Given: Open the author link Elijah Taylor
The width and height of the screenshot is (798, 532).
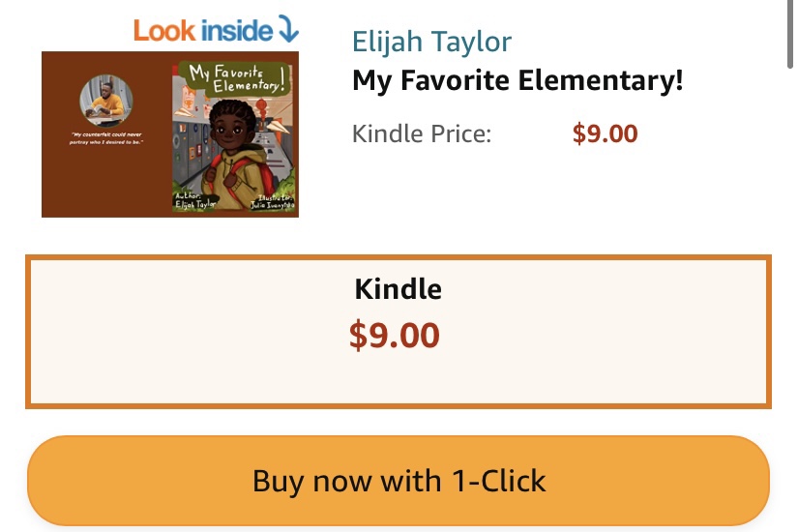Looking at the screenshot, I should 431,42.
